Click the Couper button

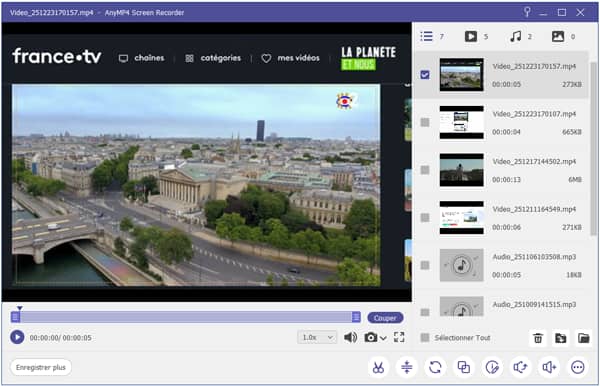click(x=385, y=318)
